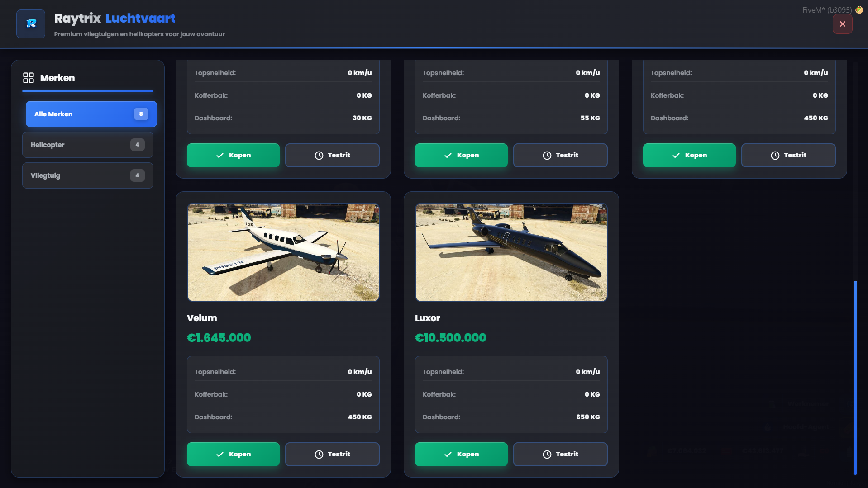Click Kopen on the 30 KG dashboard card
868x488 pixels.
pyautogui.click(x=233, y=155)
